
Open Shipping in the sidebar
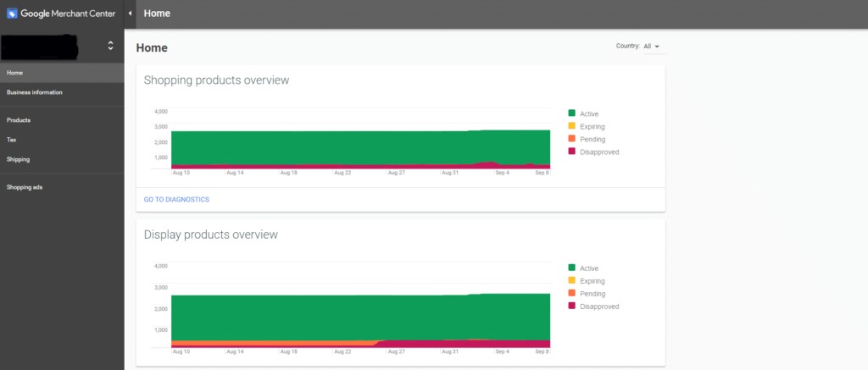18,159
